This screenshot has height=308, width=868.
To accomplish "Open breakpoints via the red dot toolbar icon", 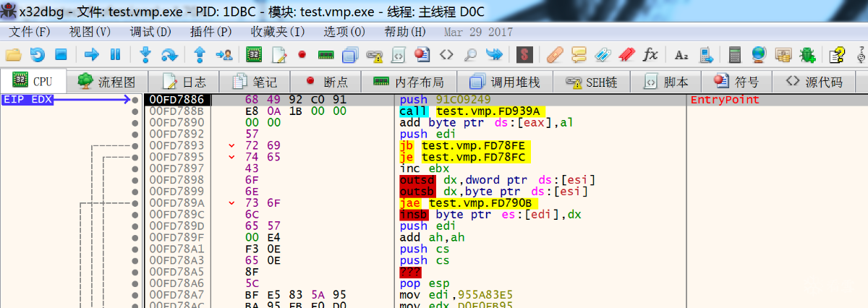I will tap(302, 54).
